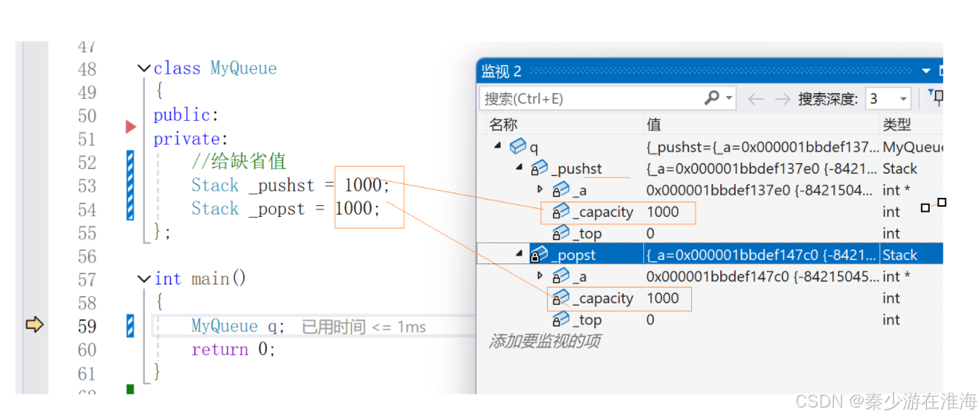
Task: Expand the _a pointer under _pushst
Action: point(540,189)
